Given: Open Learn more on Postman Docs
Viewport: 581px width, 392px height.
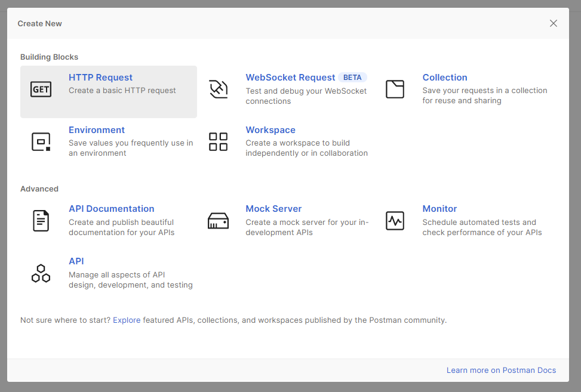Looking at the screenshot, I should [x=501, y=370].
